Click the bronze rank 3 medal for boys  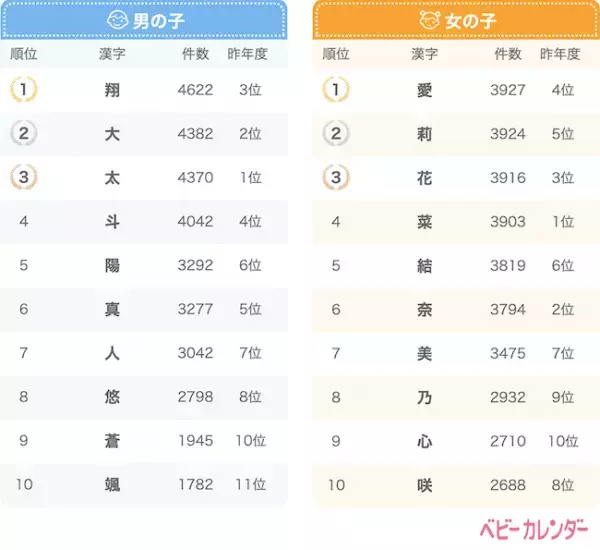tap(23, 178)
